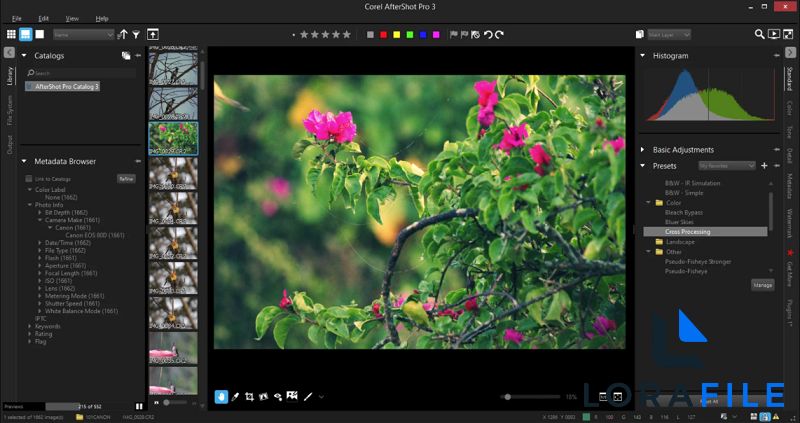
Task: Collapse the Catalogs section
Action: pyautogui.click(x=24, y=56)
